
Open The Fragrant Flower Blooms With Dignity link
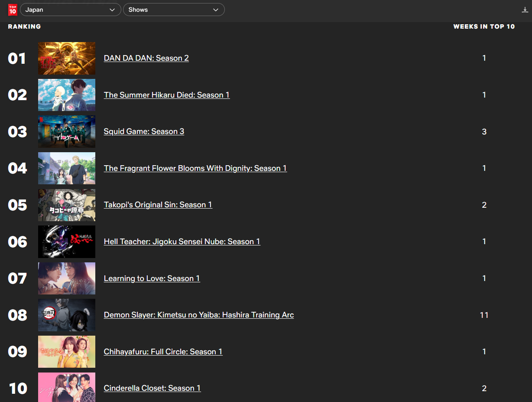(195, 168)
